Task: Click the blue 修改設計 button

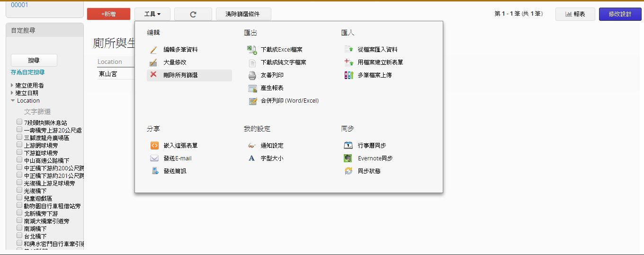Action: point(620,14)
